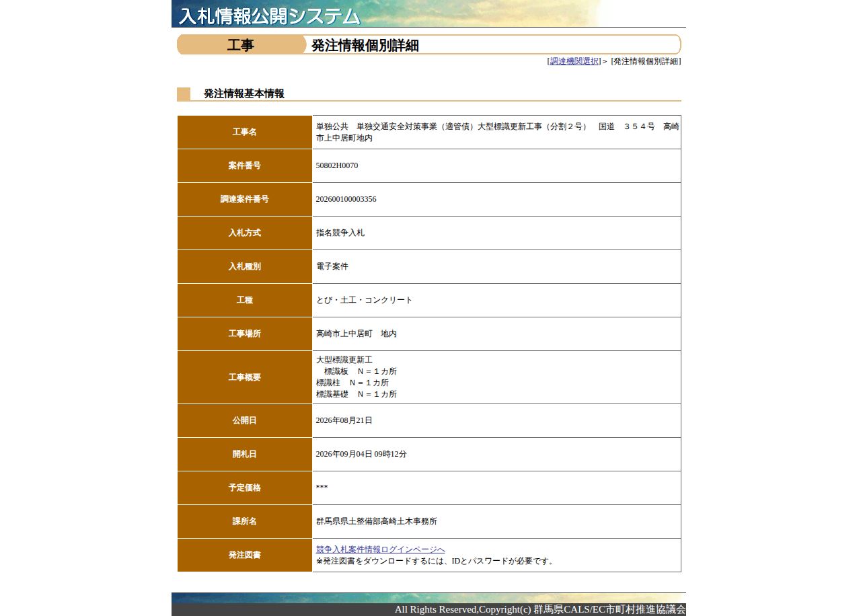The width and height of the screenshot is (861, 616).
Task: Select the 発注図書 header cell
Action: pos(245,555)
